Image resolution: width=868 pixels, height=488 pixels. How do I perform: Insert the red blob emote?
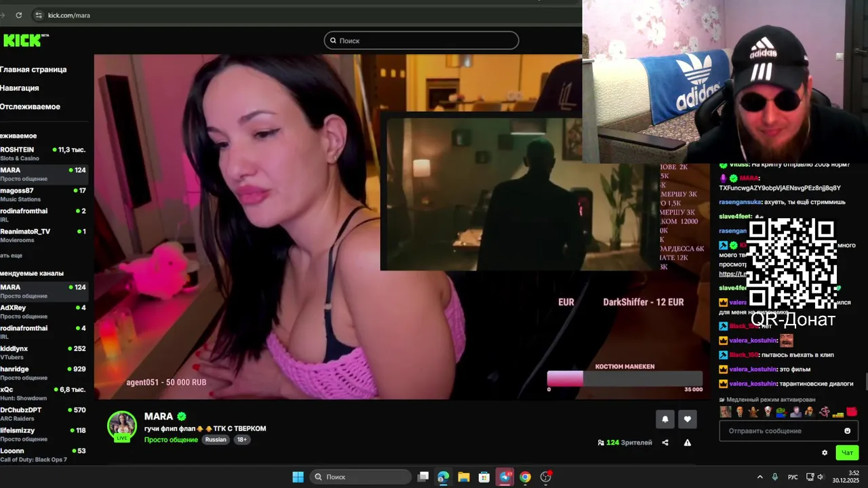point(852,411)
